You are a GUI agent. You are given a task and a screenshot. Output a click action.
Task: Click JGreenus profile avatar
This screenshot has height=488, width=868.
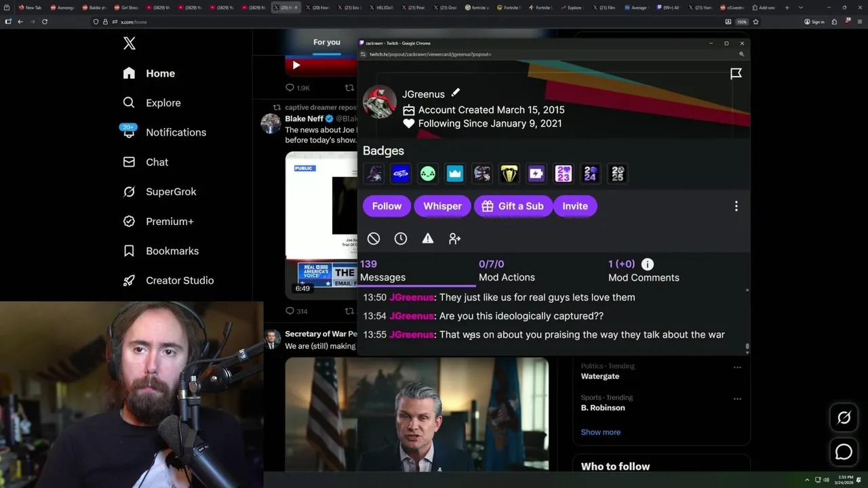(380, 102)
